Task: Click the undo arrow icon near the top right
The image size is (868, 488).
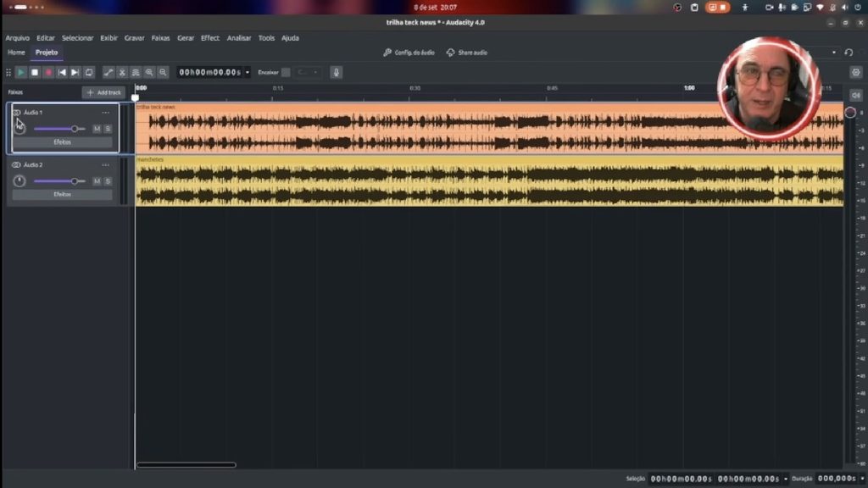Action: coord(849,53)
